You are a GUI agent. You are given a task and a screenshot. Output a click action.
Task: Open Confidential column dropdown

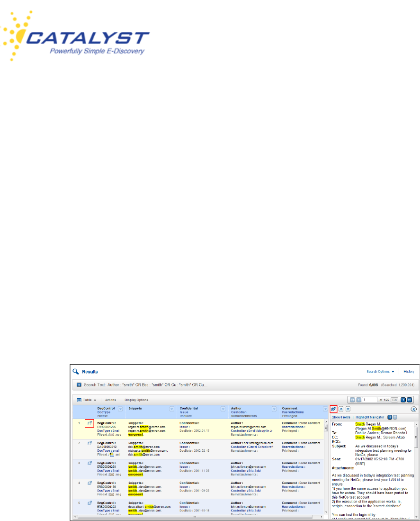(223, 409)
